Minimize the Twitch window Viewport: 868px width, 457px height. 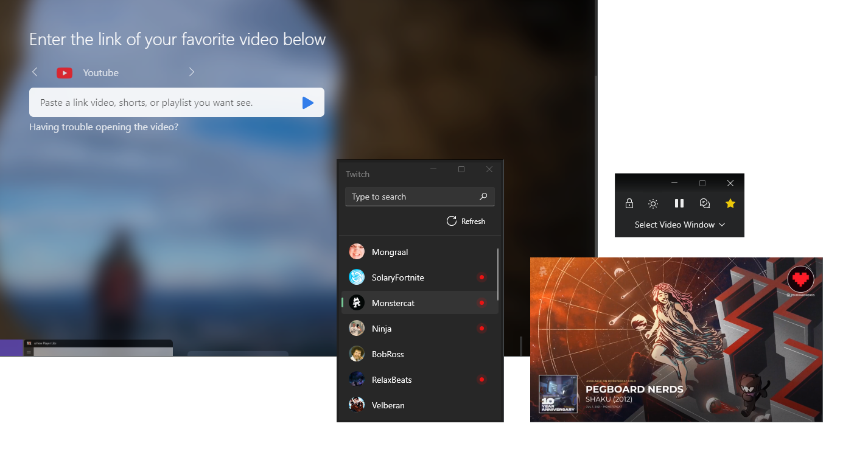(433, 169)
